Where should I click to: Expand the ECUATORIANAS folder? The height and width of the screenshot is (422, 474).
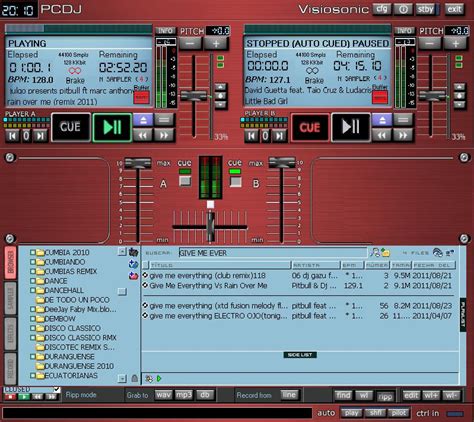coord(33,376)
